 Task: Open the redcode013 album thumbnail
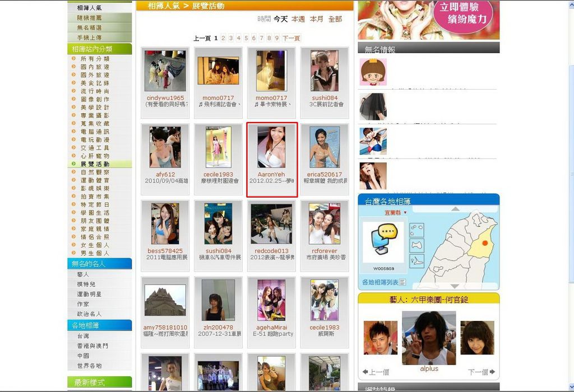pyautogui.click(x=271, y=224)
